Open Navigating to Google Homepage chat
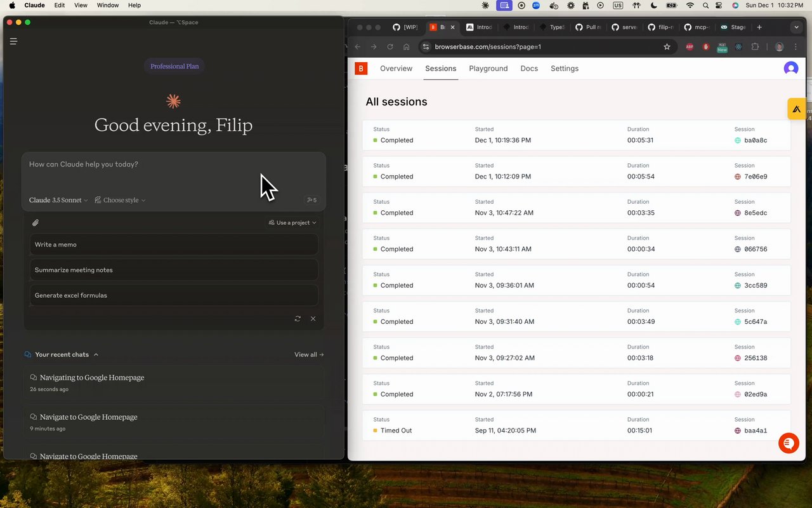 coord(174,382)
